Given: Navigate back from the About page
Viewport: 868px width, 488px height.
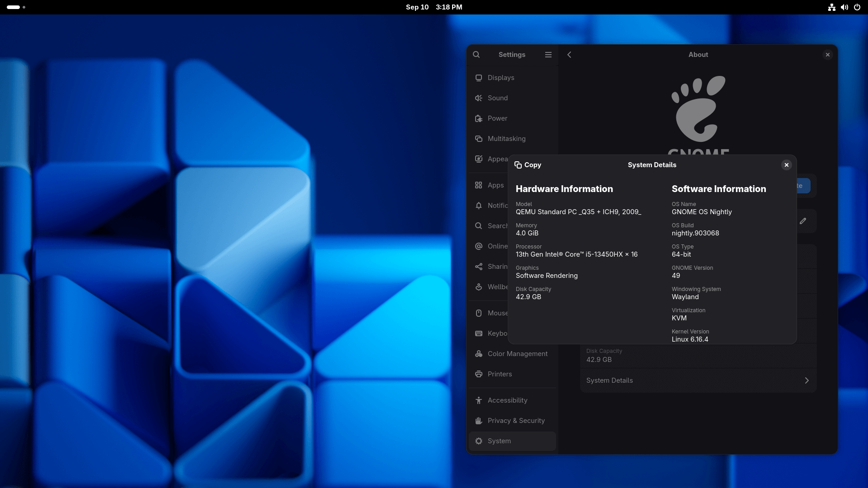Looking at the screenshot, I should [x=569, y=54].
